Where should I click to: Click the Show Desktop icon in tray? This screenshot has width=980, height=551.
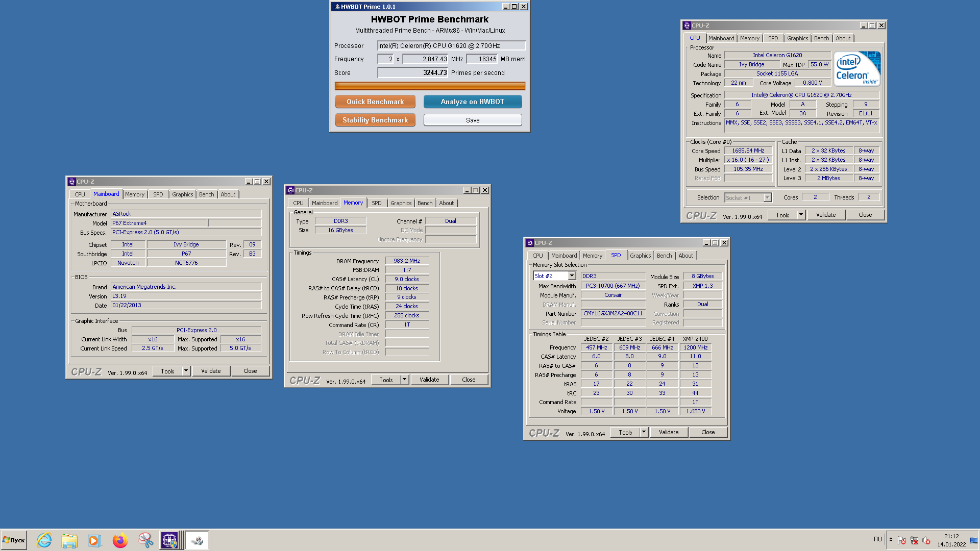point(974,540)
